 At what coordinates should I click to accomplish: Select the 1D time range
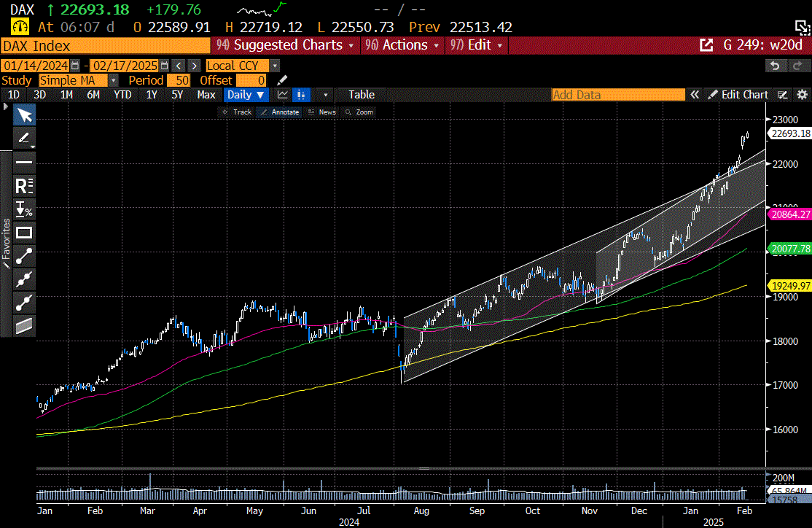(x=13, y=95)
